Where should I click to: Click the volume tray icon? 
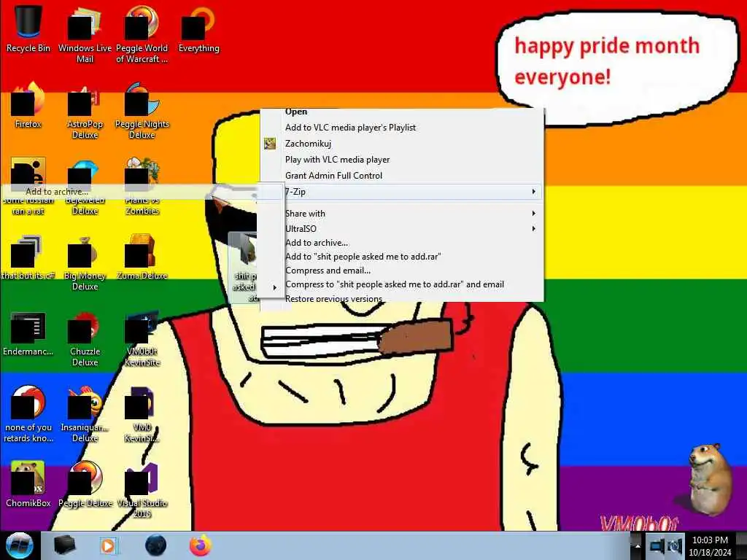(676, 547)
